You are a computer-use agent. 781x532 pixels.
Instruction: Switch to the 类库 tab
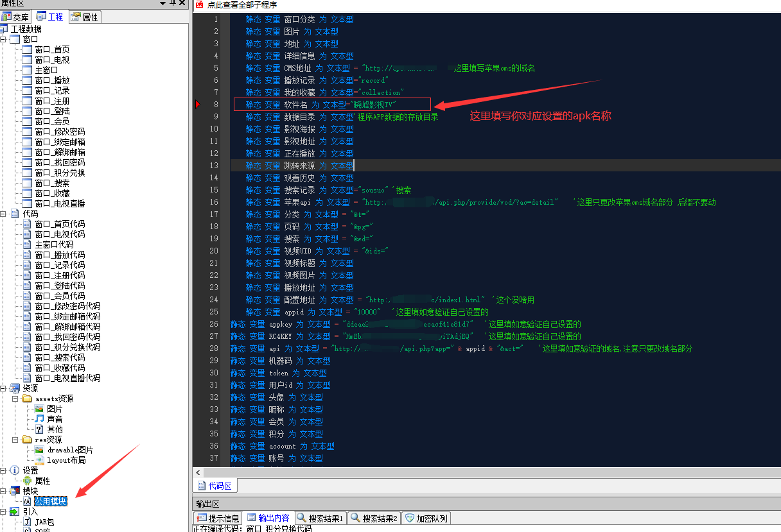point(15,17)
